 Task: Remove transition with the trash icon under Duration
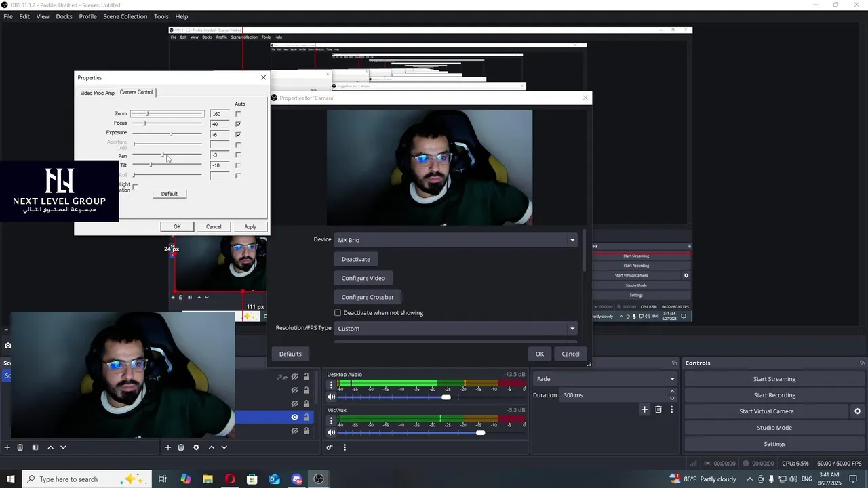coord(658,409)
